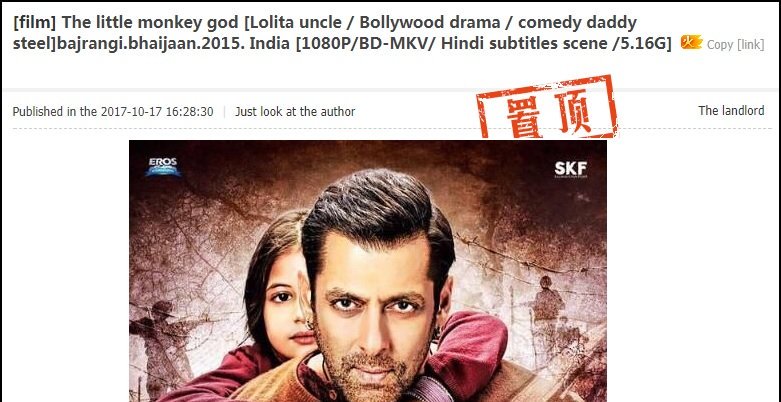Click the [film] tag in the title
The width and height of the screenshot is (781, 402).
tap(34, 23)
